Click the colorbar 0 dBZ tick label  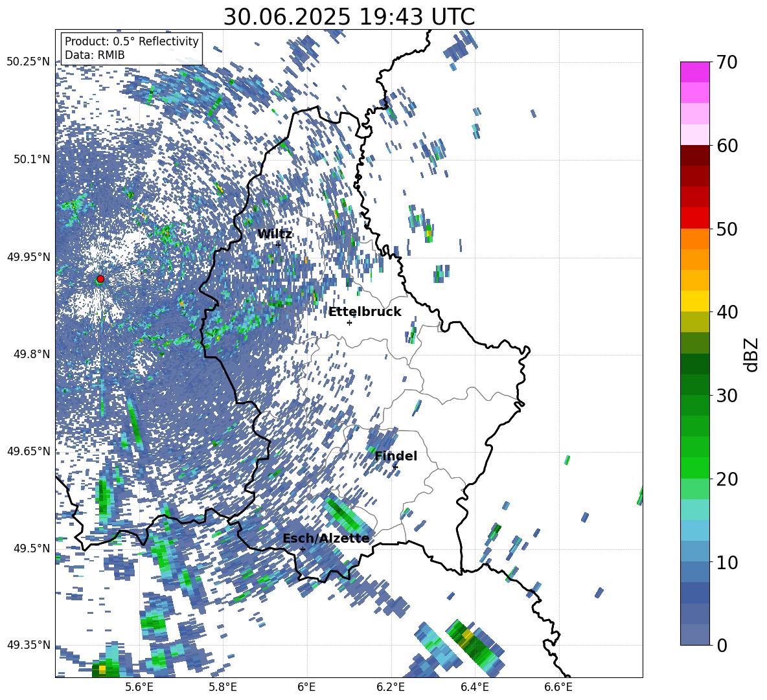point(722,646)
